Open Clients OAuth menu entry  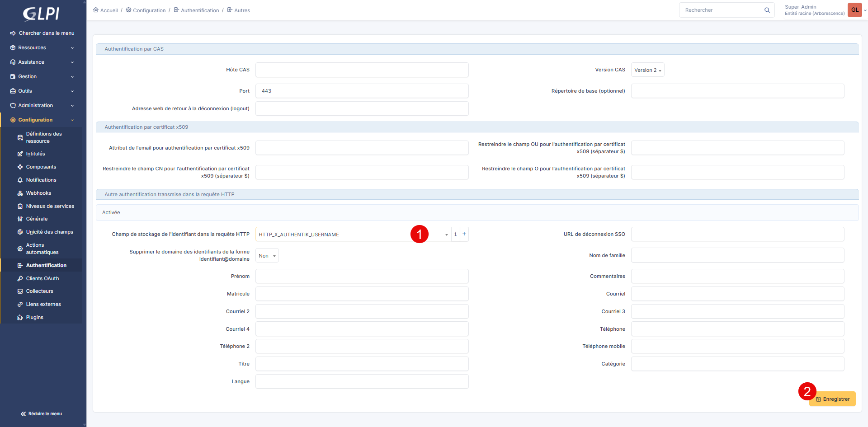pos(42,278)
